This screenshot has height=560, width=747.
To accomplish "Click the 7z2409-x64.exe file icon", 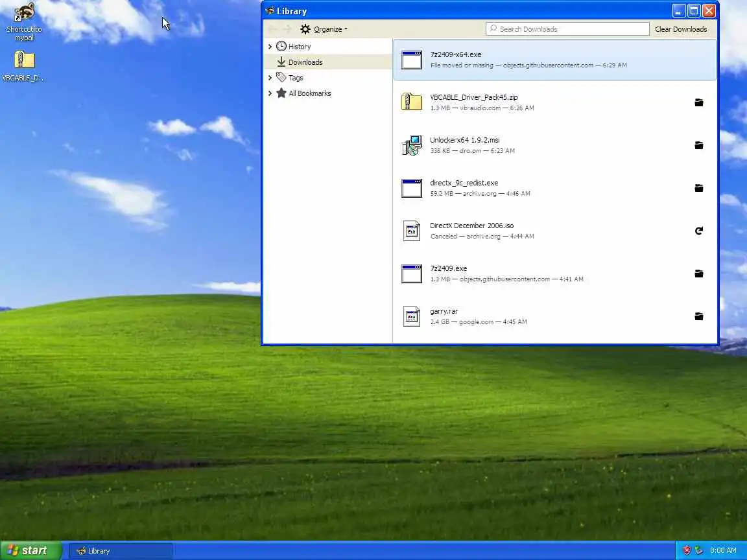I will pyautogui.click(x=412, y=60).
